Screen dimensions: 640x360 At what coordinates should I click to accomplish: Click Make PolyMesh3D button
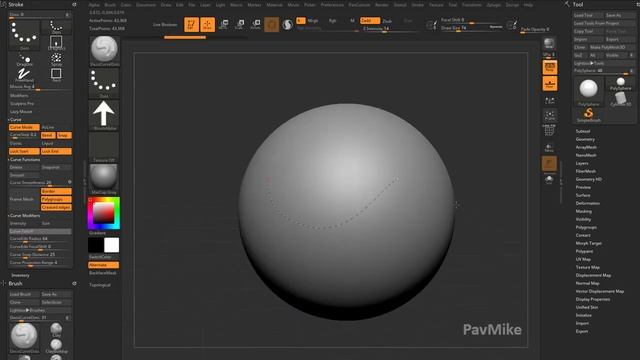(611, 47)
